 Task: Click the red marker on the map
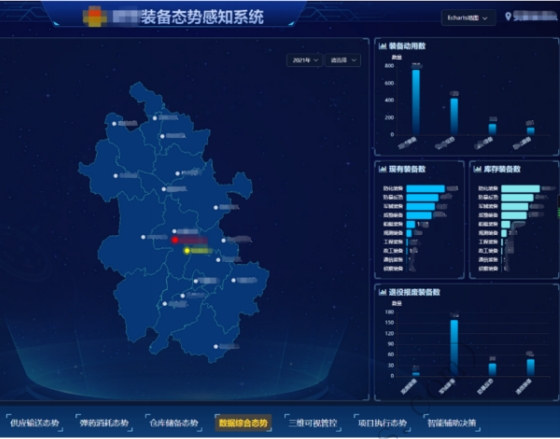click(175, 240)
